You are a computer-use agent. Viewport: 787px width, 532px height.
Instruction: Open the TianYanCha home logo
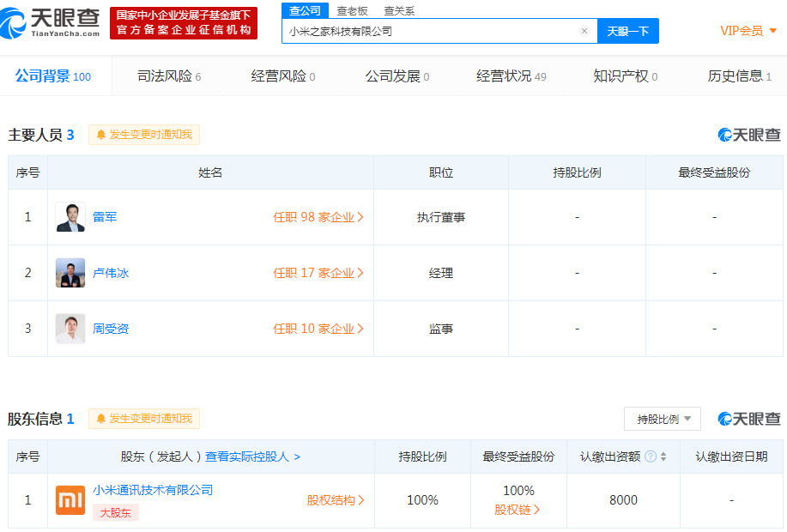click(x=50, y=22)
